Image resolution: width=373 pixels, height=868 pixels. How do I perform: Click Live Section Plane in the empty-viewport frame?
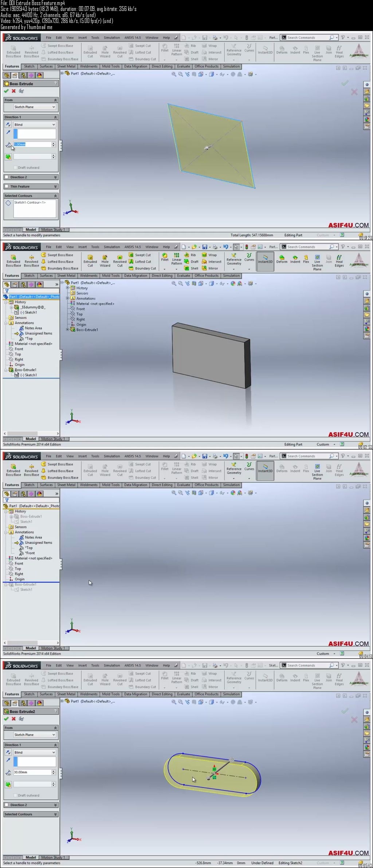coord(317,472)
